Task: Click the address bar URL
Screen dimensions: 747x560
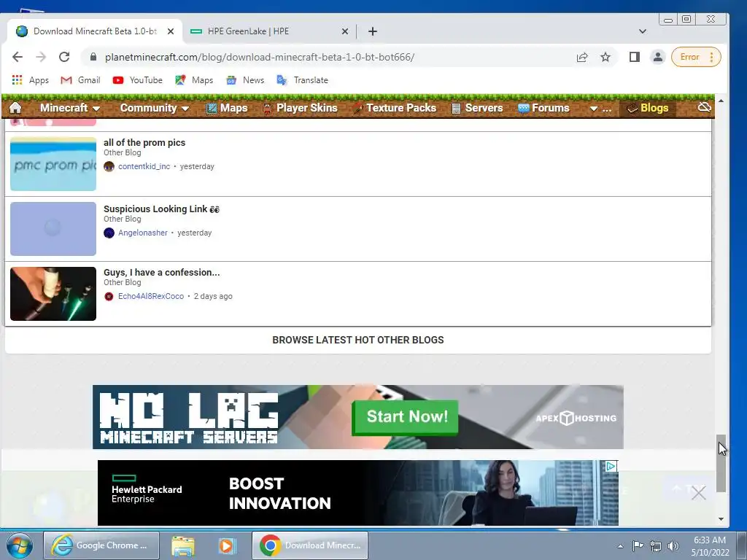Action: 260,57
